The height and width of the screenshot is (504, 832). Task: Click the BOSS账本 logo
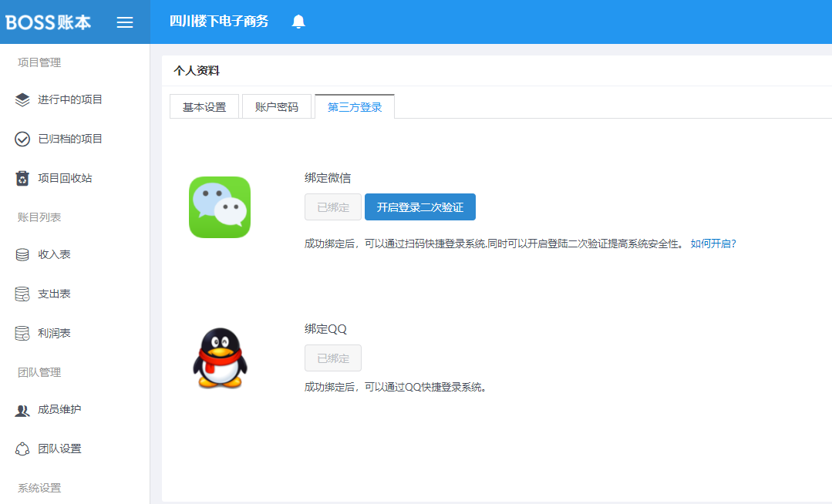49,22
